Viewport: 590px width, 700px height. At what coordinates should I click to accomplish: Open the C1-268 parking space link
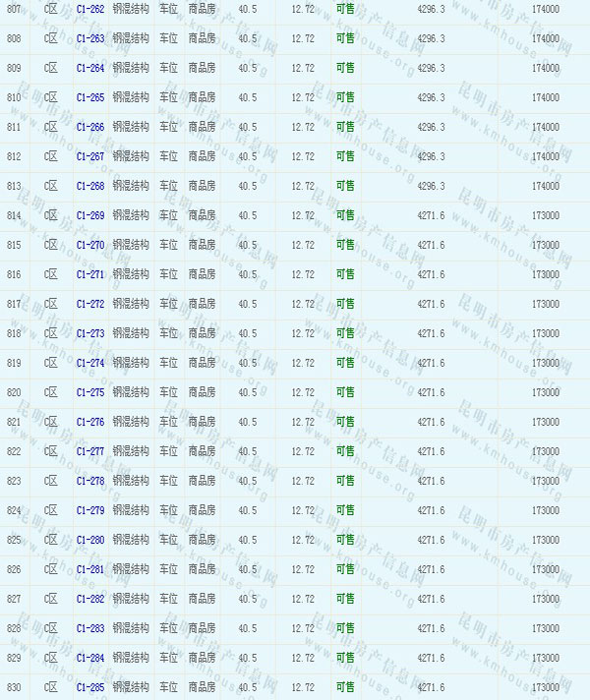(x=89, y=187)
